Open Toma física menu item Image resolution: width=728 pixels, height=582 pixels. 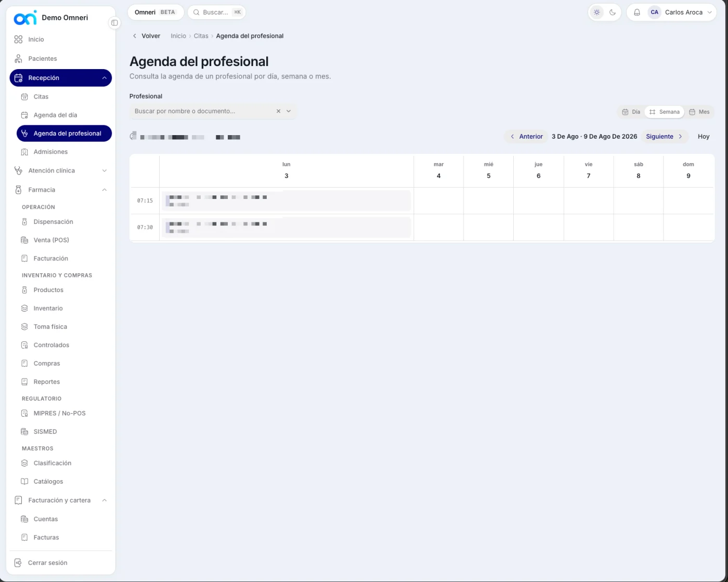[64, 327]
